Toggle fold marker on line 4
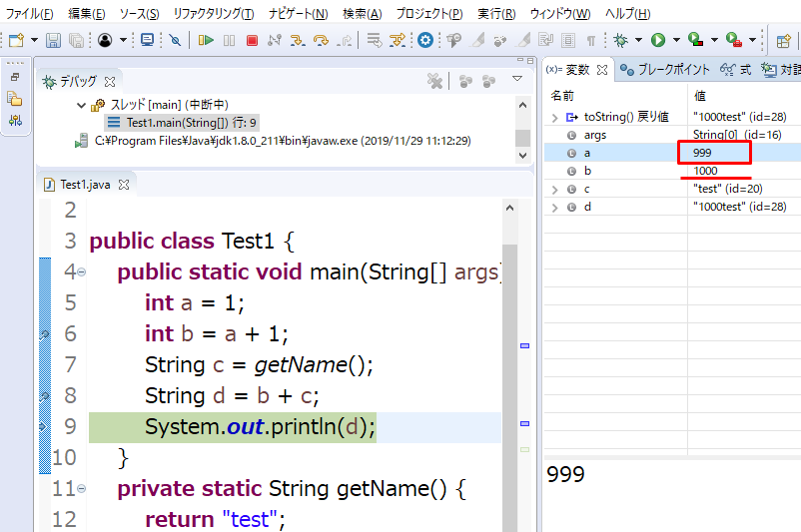The width and height of the screenshot is (801, 532). click(x=81, y=272)
